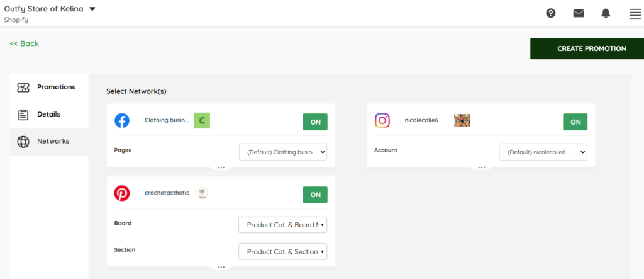Open the notifications bell icon
The width and height of the screenshot is (644, 279).
(x=606, y=13)
